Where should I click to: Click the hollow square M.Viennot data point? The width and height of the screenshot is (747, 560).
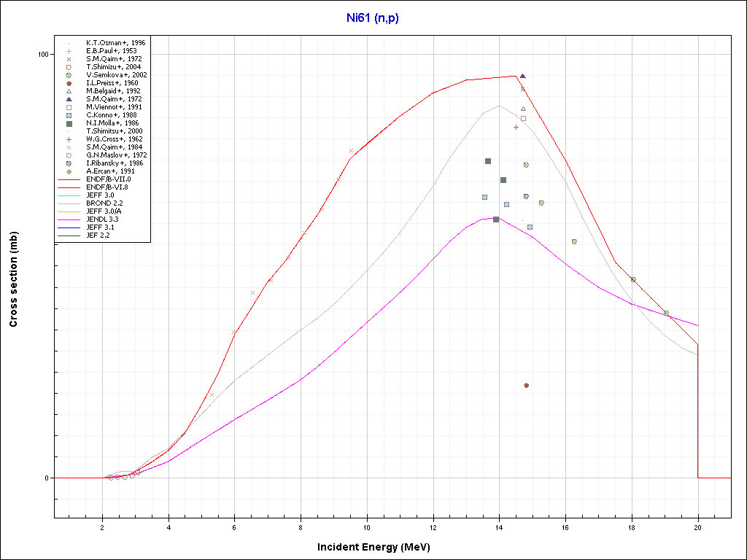coord(523,118)
